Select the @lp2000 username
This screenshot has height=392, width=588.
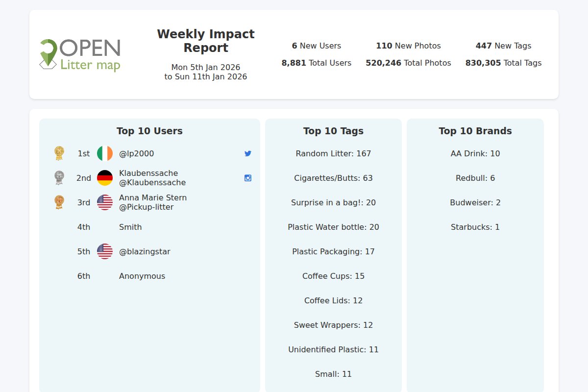point(136,153)
